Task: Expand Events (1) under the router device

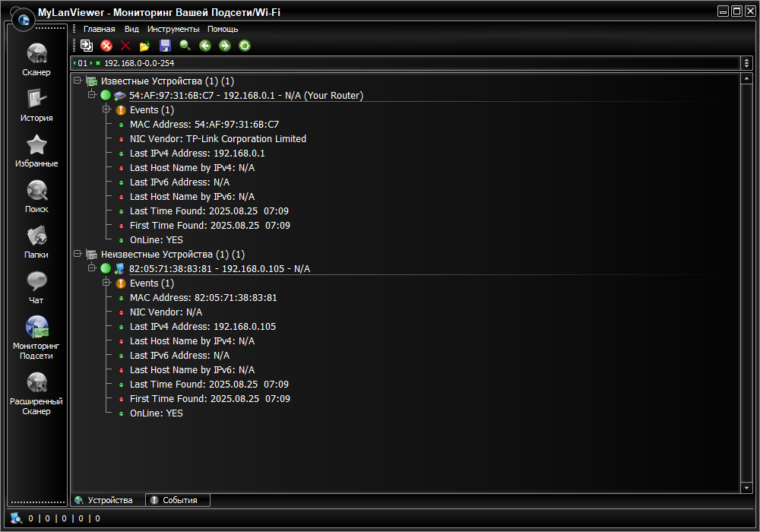Action: (x=106, y=109)
